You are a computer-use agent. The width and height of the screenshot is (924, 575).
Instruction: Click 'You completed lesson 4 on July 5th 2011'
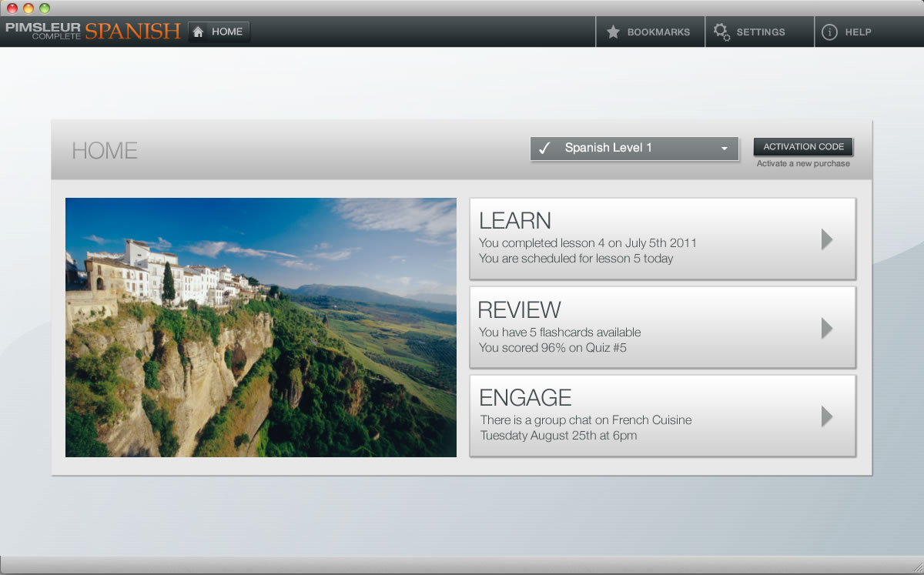(x=588, y=243)
